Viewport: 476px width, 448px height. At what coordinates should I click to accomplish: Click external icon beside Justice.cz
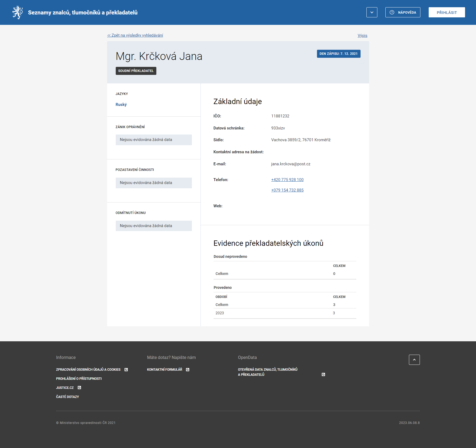(79, 388)
